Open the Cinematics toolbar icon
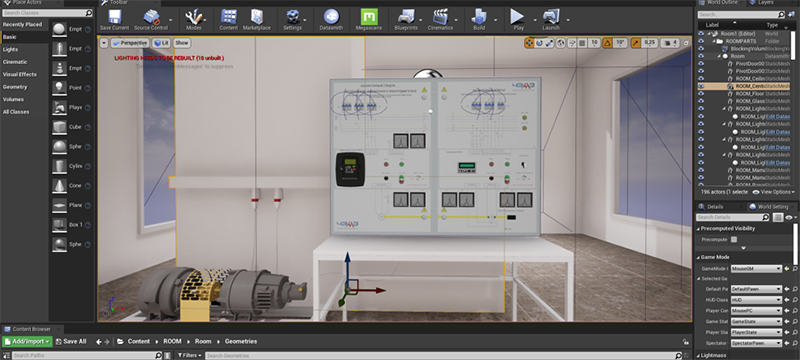The width and height of the screenshot is (800, 360). coord(440,17)
